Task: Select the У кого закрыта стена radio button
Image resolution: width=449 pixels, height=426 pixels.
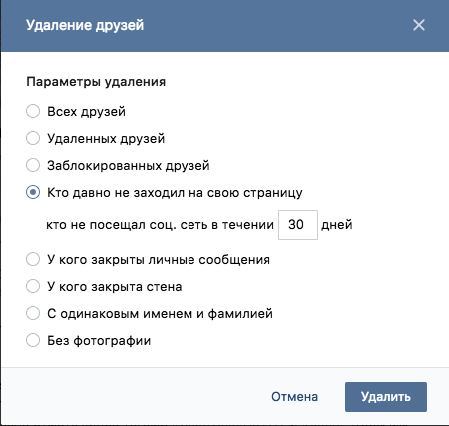Action: tap(33, 286)
